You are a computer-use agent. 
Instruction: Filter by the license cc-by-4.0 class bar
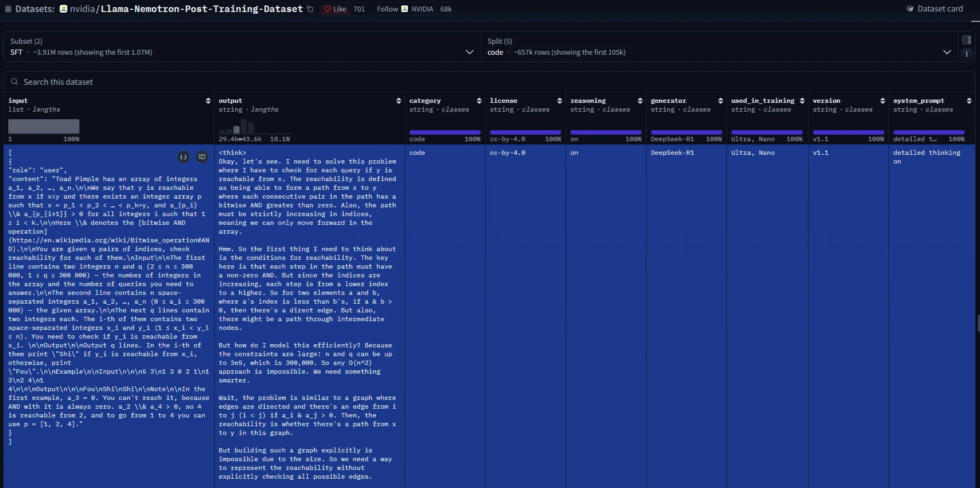tap(526, 132)
